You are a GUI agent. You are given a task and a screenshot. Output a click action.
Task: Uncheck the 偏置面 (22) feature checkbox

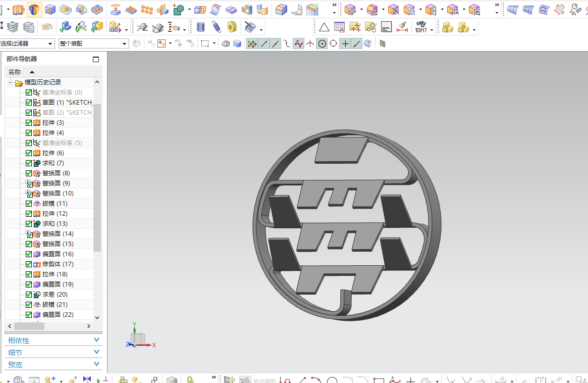pos(28,315)
